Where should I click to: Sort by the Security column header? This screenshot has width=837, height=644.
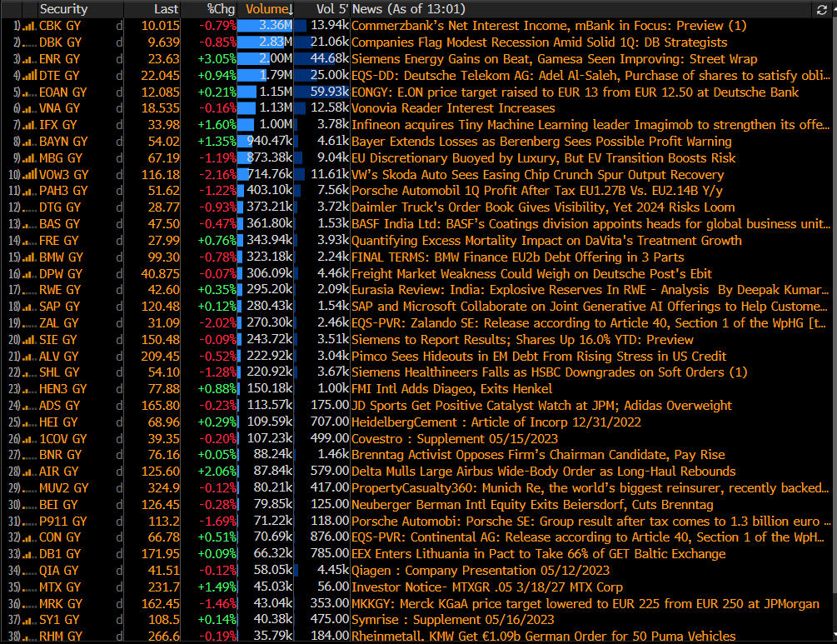click(63, 9)
